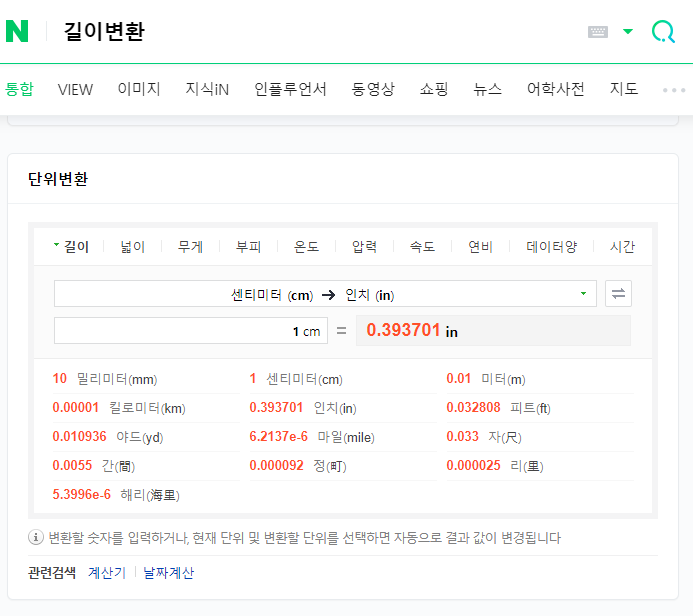This screenshot has height=616, width=693.
Task: Choose the 데이터양 category
Action: pos(552,247)
